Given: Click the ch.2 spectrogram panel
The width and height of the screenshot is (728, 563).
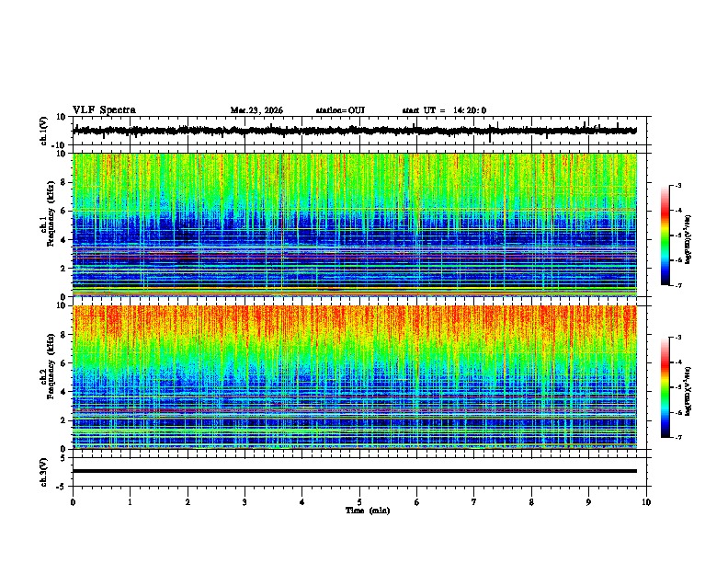Looking at the screenshot, I should click(355, 377).
